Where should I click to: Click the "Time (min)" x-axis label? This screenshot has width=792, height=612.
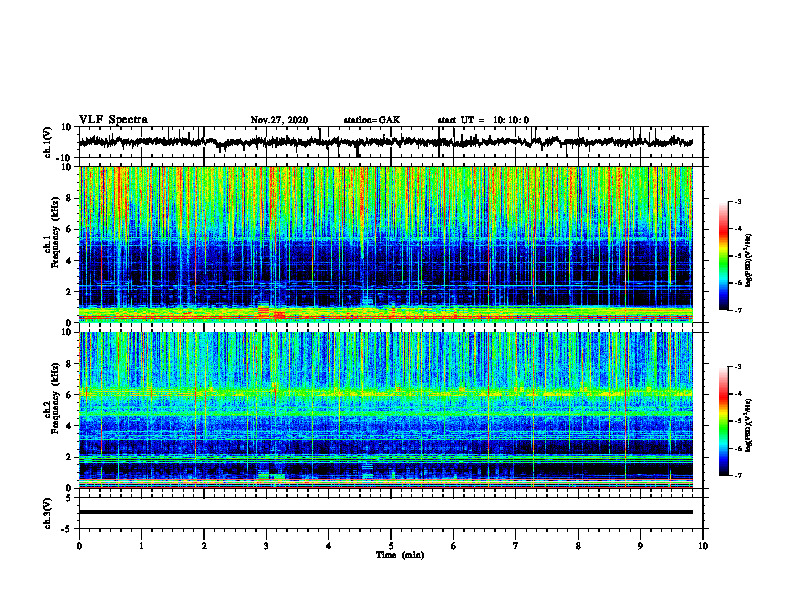(400, 555)
